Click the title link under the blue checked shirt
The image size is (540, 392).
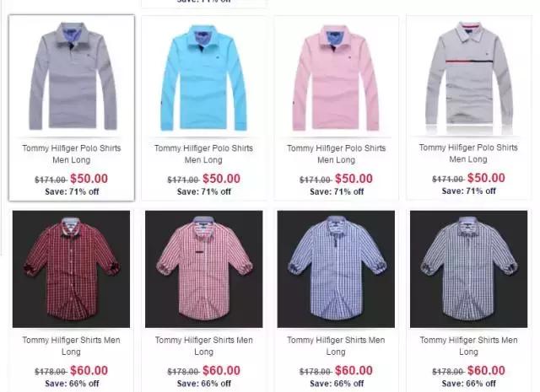point(336,346)
